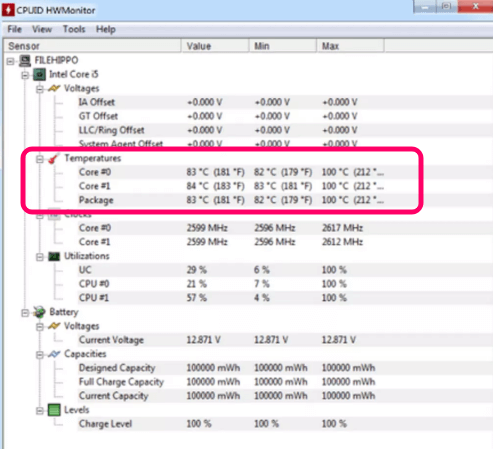Select the Full Charge Capacity row
493x449 pixels.
pos(285,382)
